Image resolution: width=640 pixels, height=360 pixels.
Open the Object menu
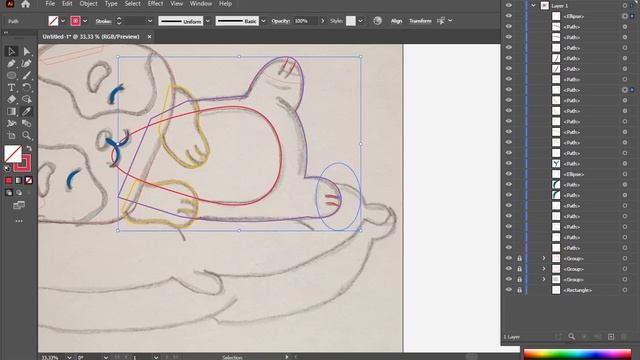tap(88, 4)
